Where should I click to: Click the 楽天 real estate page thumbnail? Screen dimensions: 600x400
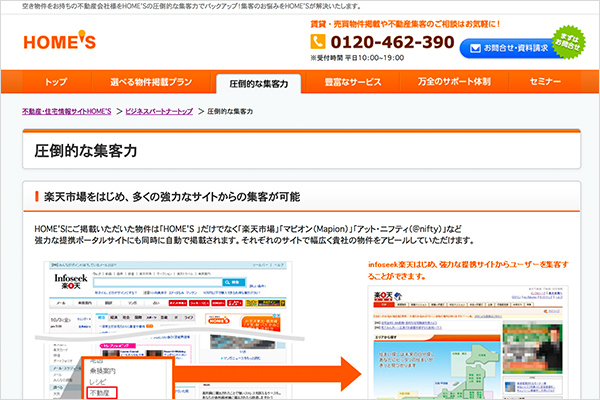click(468, 342)
